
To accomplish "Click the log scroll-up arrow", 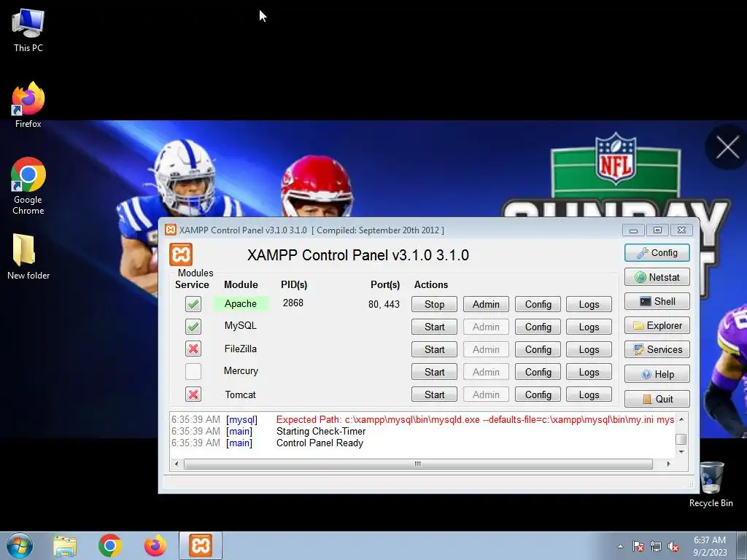I will pos(681,419).
